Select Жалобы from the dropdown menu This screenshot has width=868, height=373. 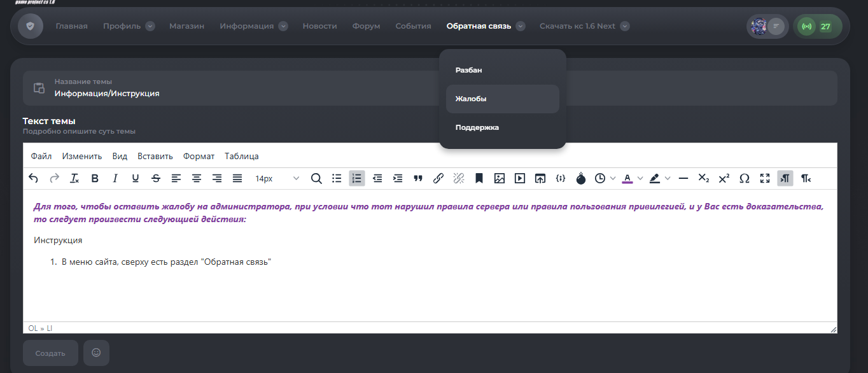pyautogui.click(x=502, y=99)
